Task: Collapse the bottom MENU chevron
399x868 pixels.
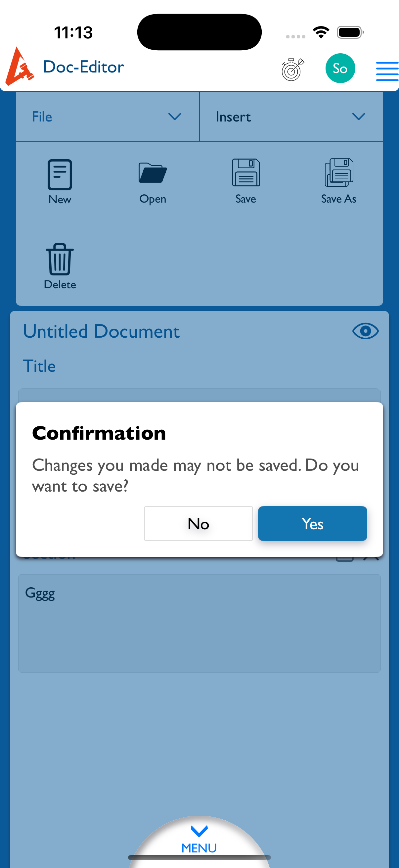Action: pos(199,831)
